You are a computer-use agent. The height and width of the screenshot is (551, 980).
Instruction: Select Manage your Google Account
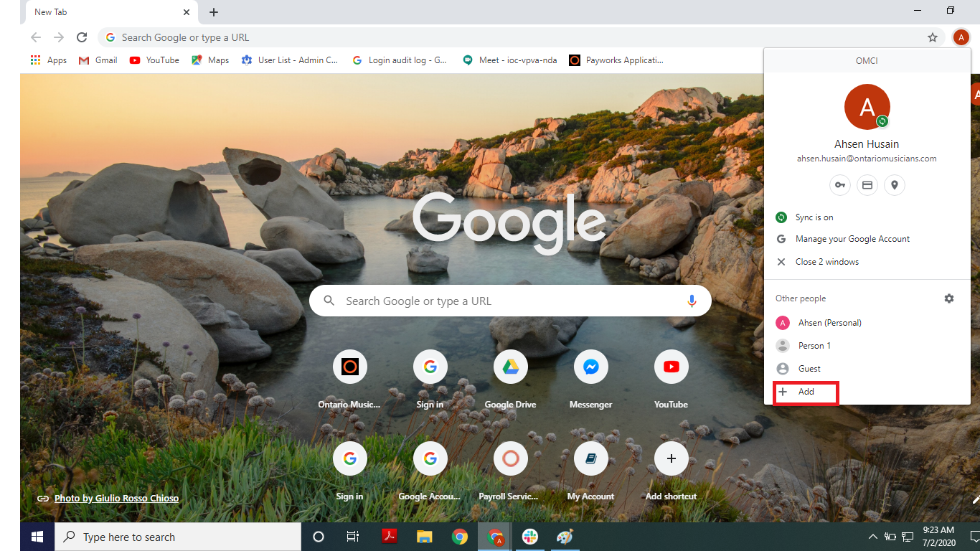pos(867,239)
